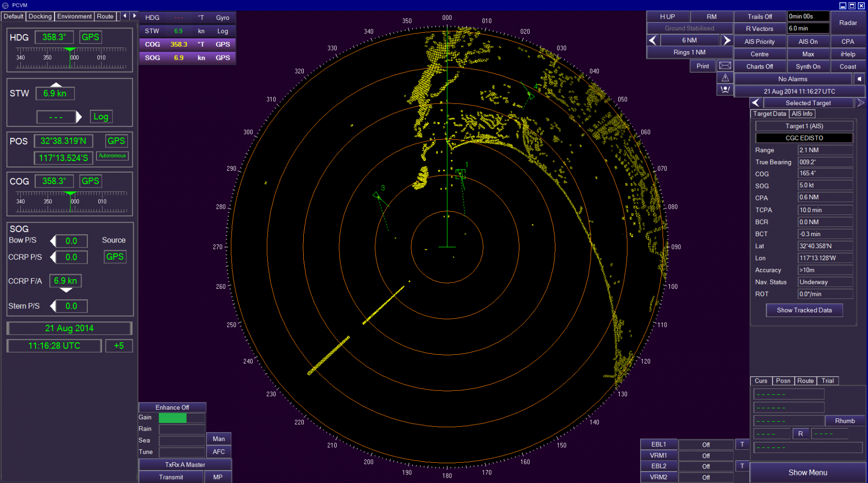This screenshot has width=868, height=483.
Task: Toggle AIS On setting
Action: click(x=808, y=42)
